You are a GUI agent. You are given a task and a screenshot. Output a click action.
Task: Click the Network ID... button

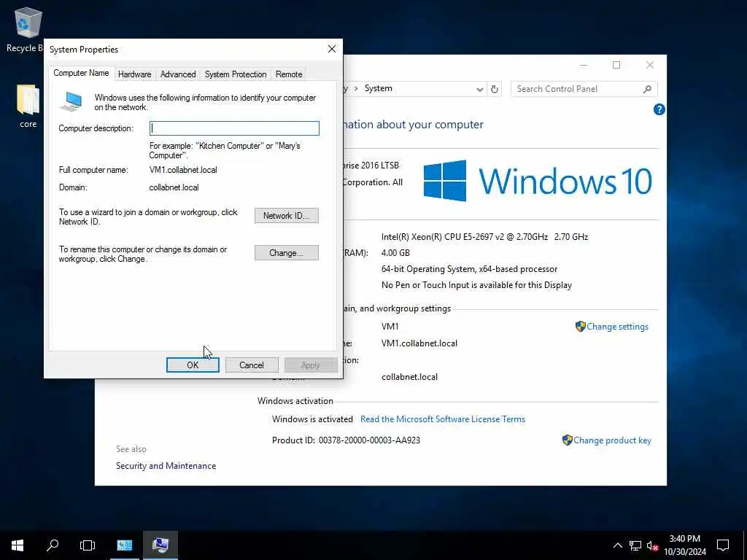[286, 216]
